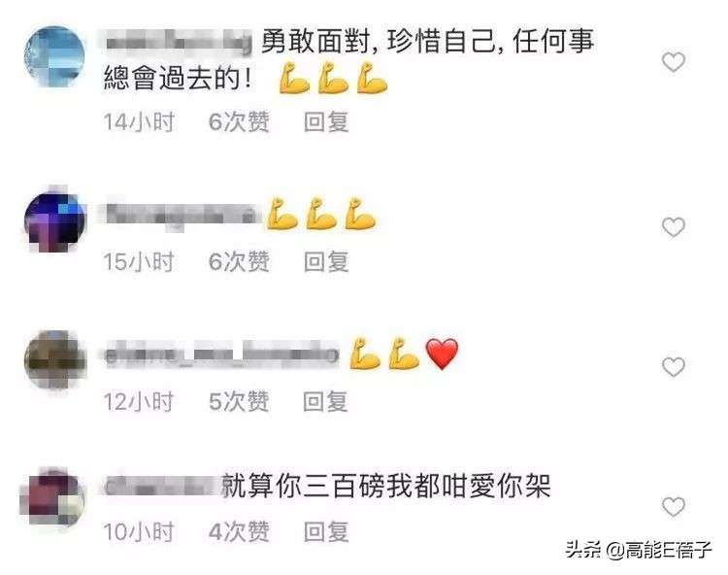The image size is (728, 575).
Task: Tap heart icon on 12小时 comment
Action: (x=674, y=367)
